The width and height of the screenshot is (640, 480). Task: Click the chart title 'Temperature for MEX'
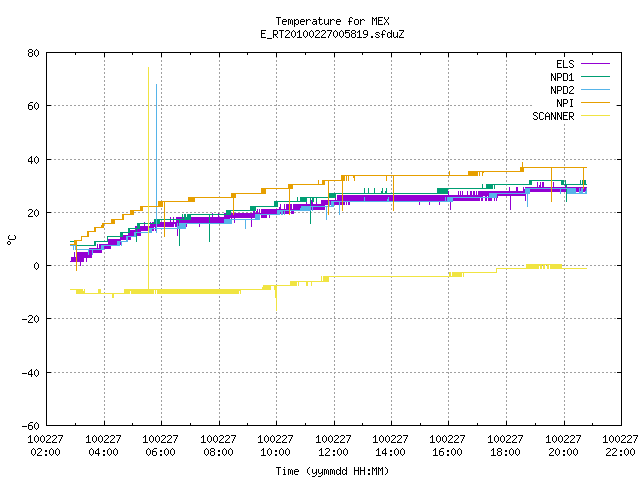332,21
